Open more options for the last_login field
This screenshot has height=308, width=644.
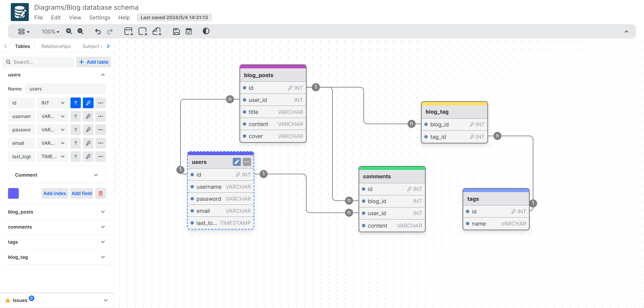101,157
